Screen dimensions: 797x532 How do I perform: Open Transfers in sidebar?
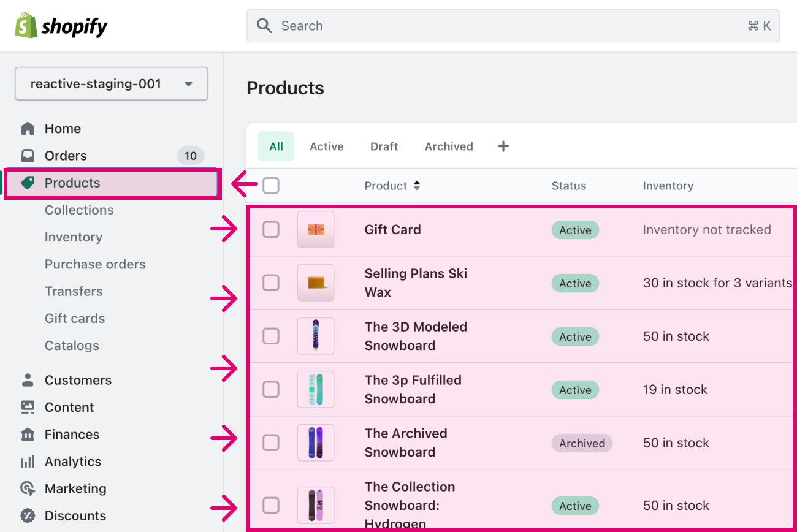[x=74, y=292]
